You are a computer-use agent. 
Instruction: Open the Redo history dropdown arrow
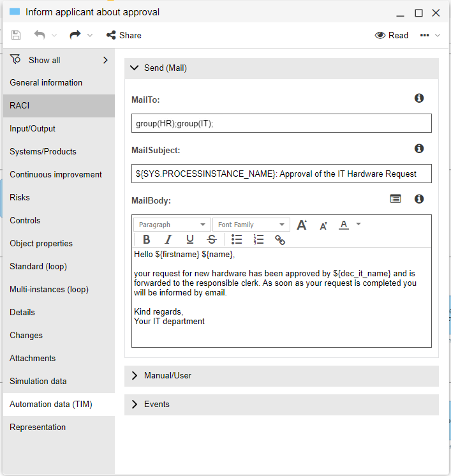pos(90,35)
